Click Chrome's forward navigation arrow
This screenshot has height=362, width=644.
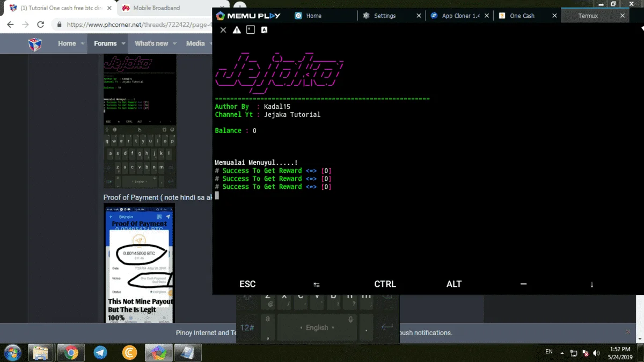tap(25, 25)
